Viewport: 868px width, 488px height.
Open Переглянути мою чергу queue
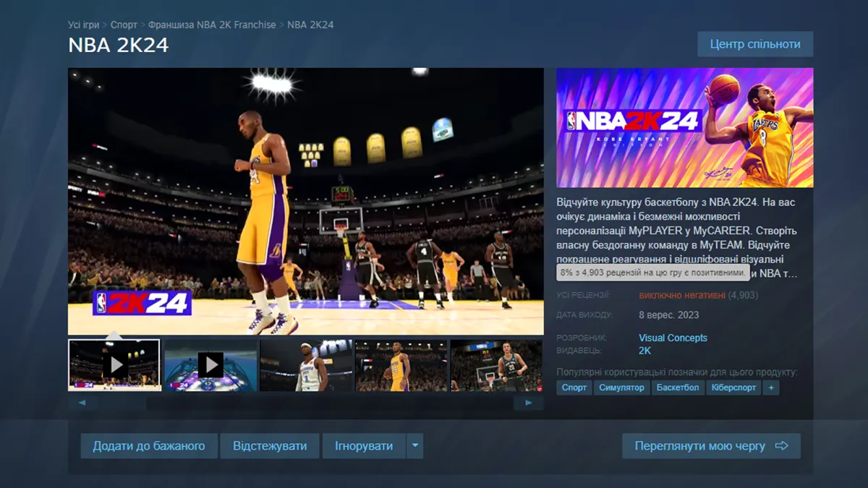(x=711, y=446)
